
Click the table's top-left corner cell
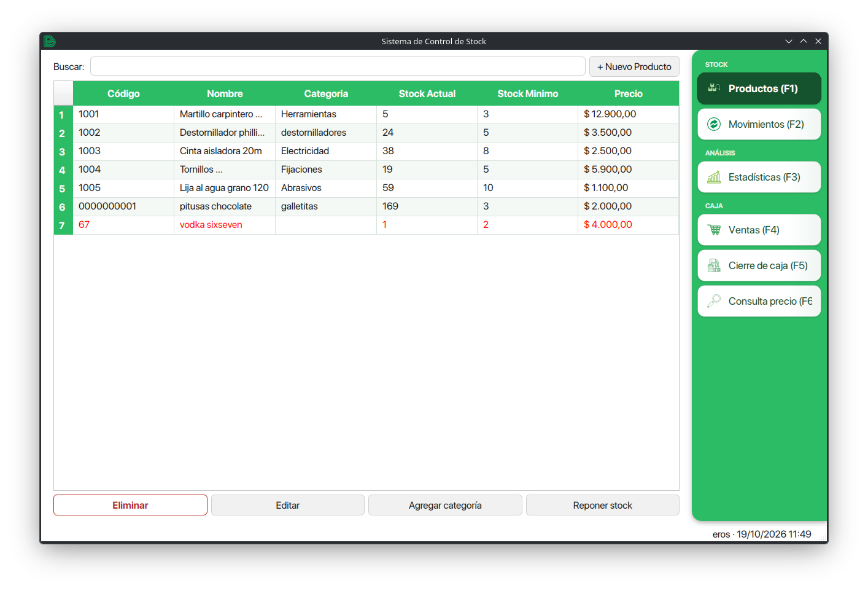pos(63,93)
